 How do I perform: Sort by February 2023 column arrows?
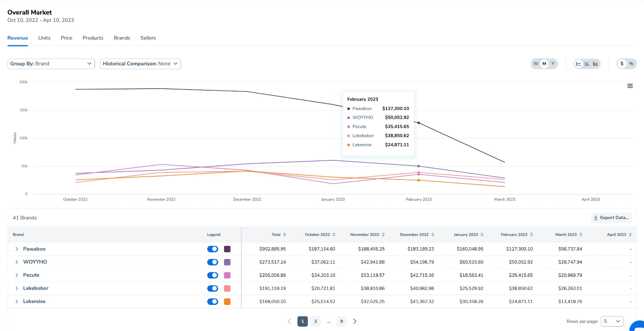[x=531, y=234]
